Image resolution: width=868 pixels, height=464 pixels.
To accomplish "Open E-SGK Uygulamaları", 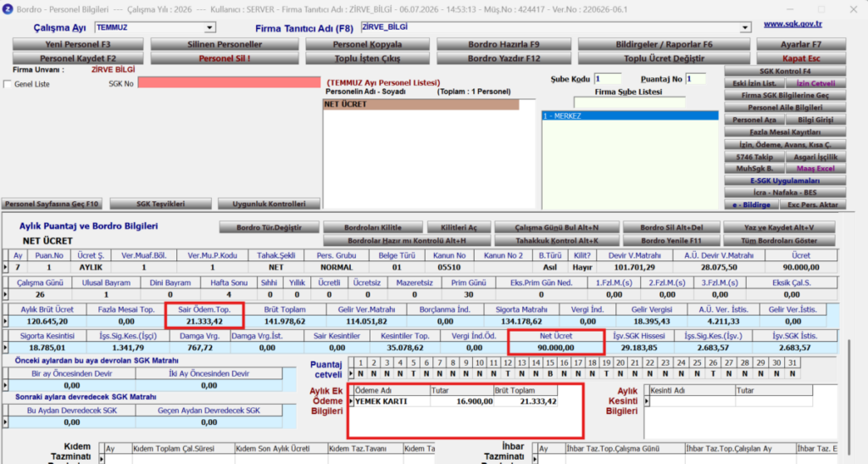I will tap(785, 181).
